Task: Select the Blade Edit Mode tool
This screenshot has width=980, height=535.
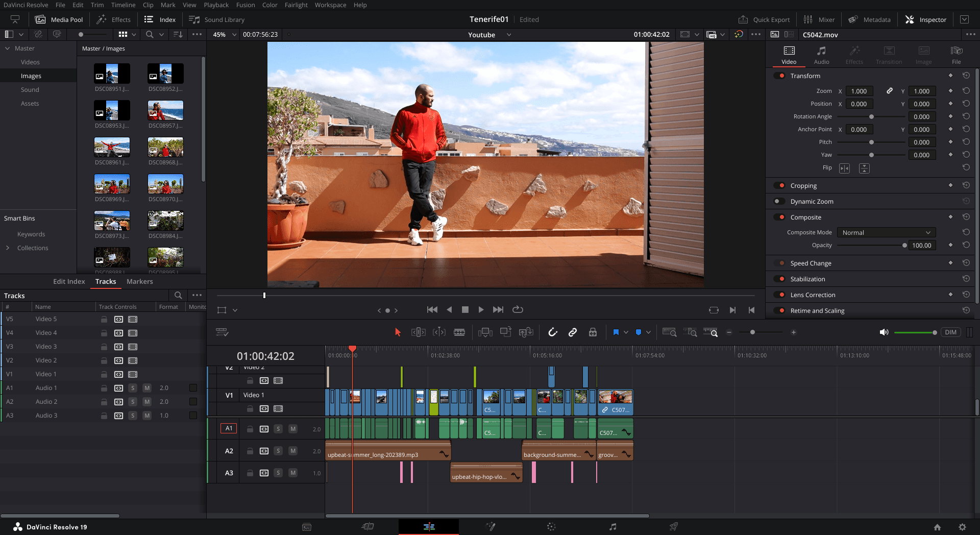Action: click(459, 332)
